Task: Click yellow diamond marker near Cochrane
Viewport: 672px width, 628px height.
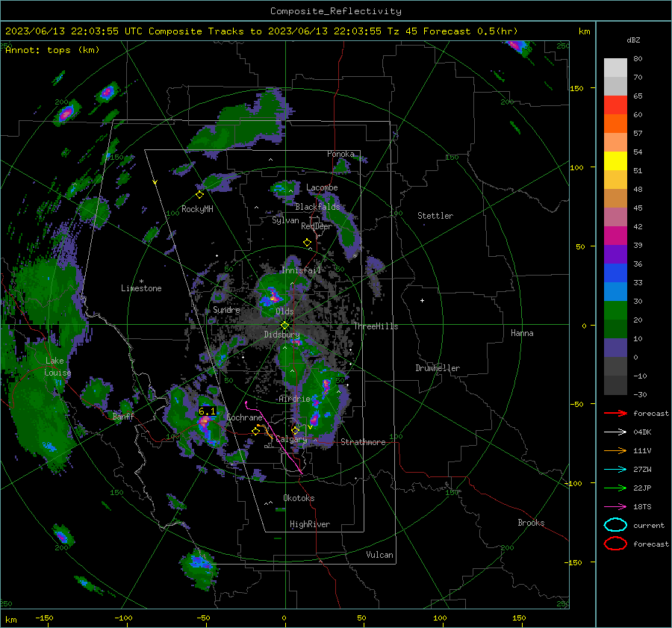Action: 255,431
